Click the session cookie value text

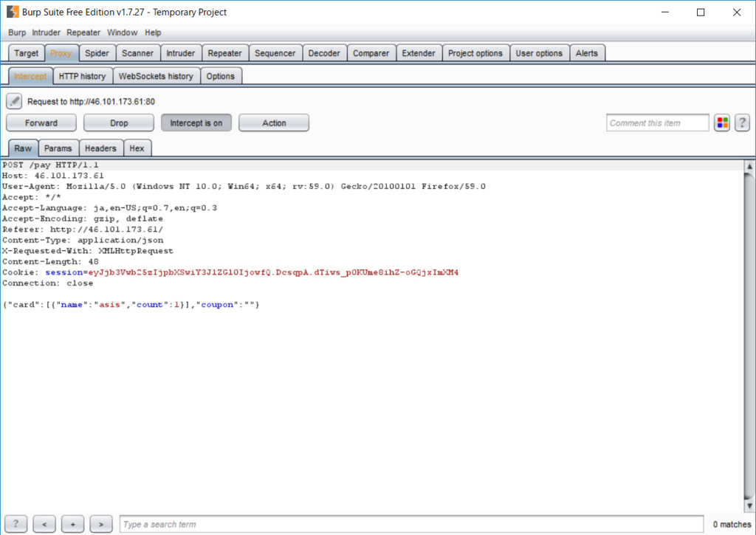click(273, 272)
